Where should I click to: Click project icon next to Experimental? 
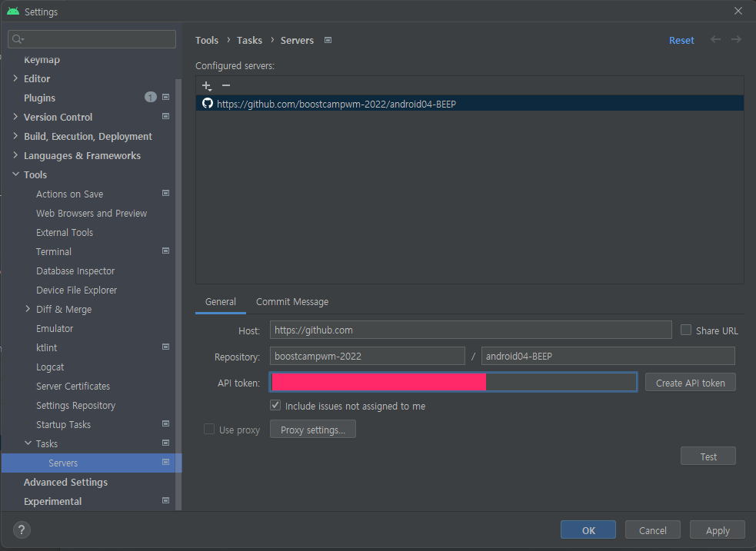(x=166, y=500)
